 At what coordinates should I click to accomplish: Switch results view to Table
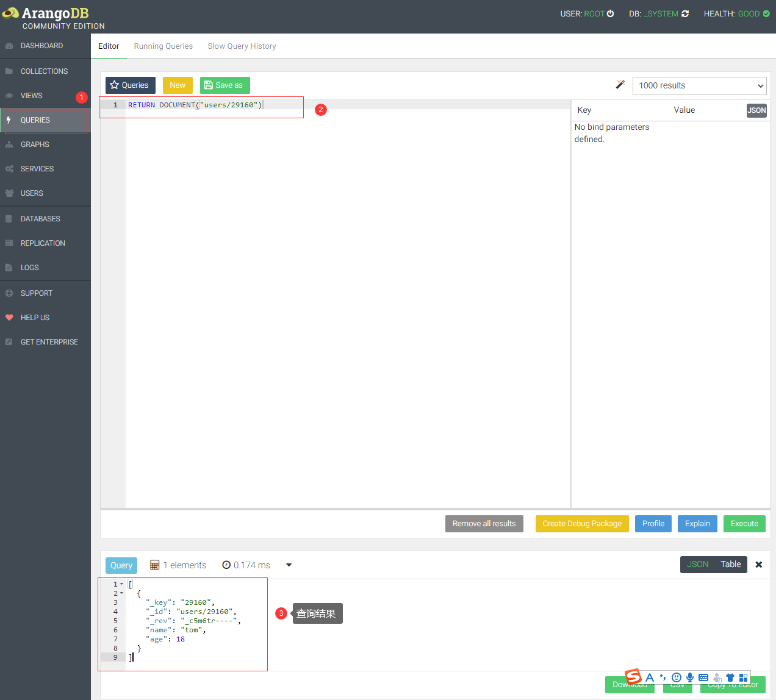point(730,564)
